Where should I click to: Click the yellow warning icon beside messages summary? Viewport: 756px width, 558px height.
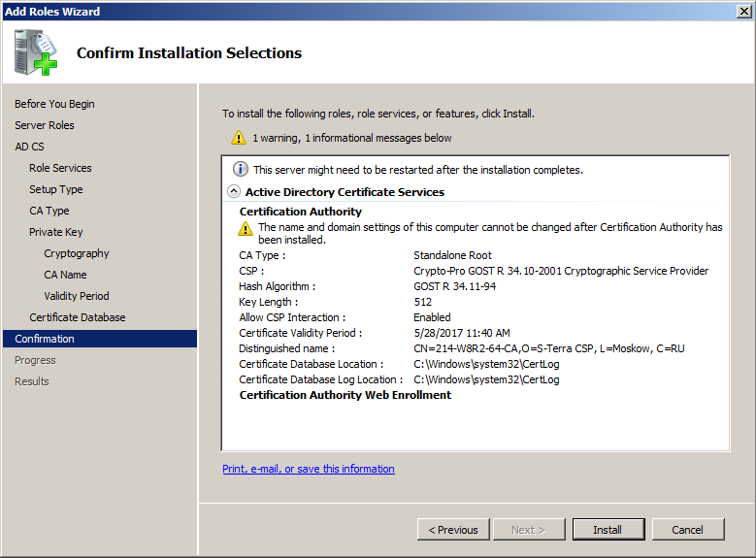coord(239,138)
